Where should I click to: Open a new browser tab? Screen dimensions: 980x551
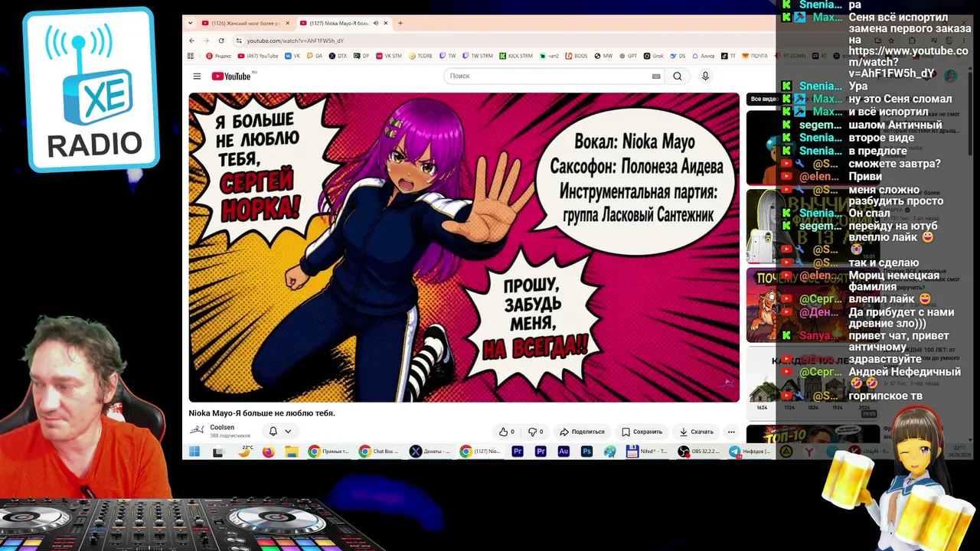coord(400,23)
